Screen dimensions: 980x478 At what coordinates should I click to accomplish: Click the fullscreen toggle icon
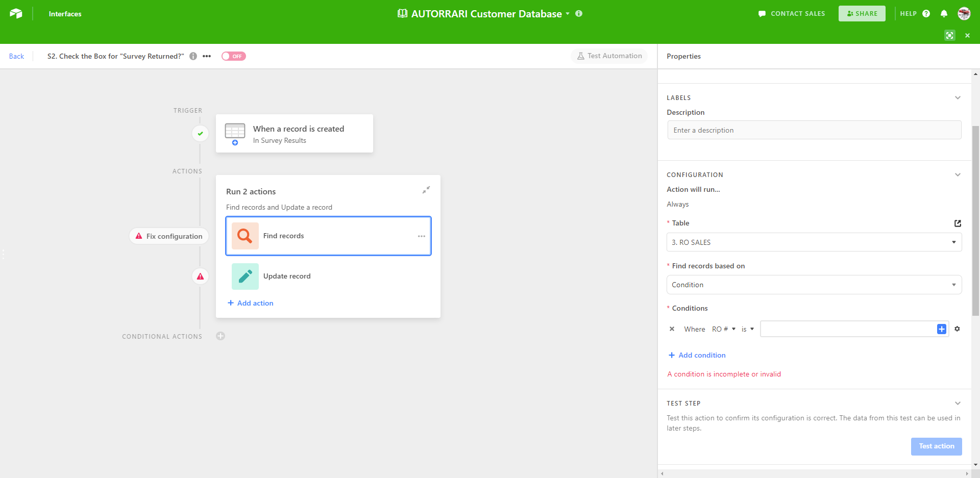click(949, 35)
